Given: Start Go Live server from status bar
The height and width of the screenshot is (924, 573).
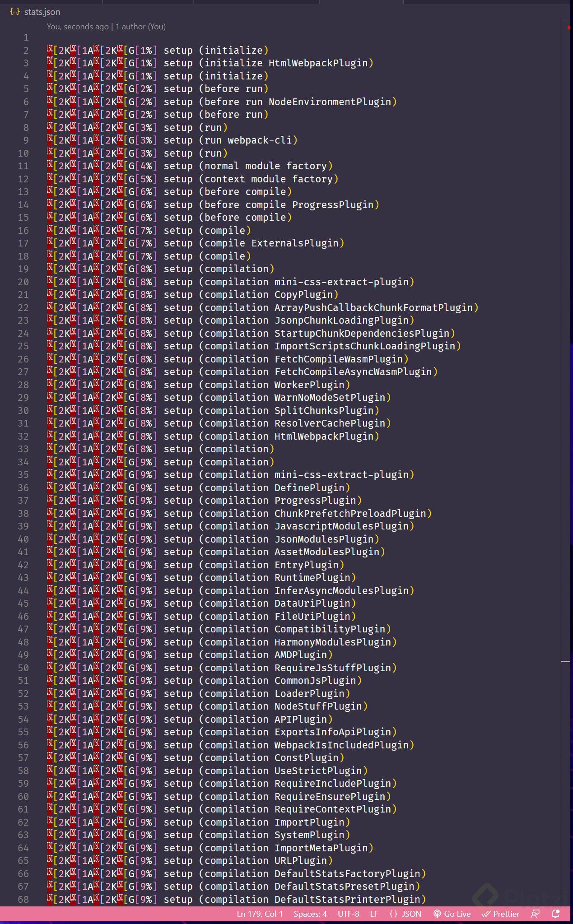Looking at the screenshot, I should [x=452, y=914].
